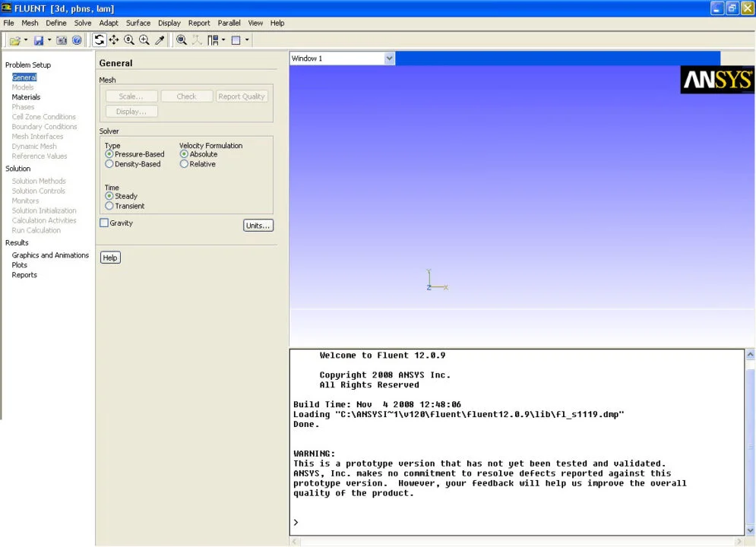Open Plots under Results
This screenshot has width=756, height=547.
pos(20,265)
